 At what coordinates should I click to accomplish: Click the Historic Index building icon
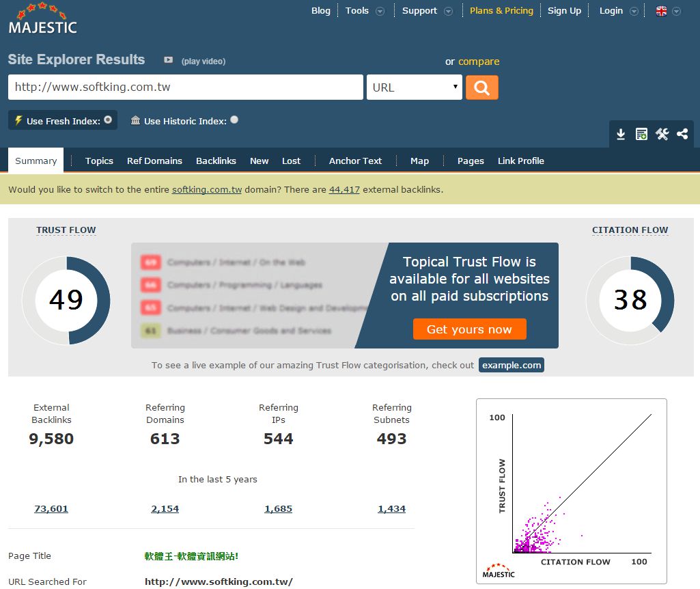135,120
